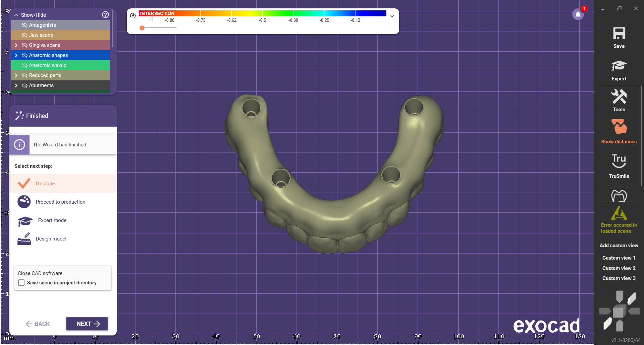The height and width of the screenshot is (345, 644).
Task: Open the Show/Hide help question icon
Action: tap(105, 15)
